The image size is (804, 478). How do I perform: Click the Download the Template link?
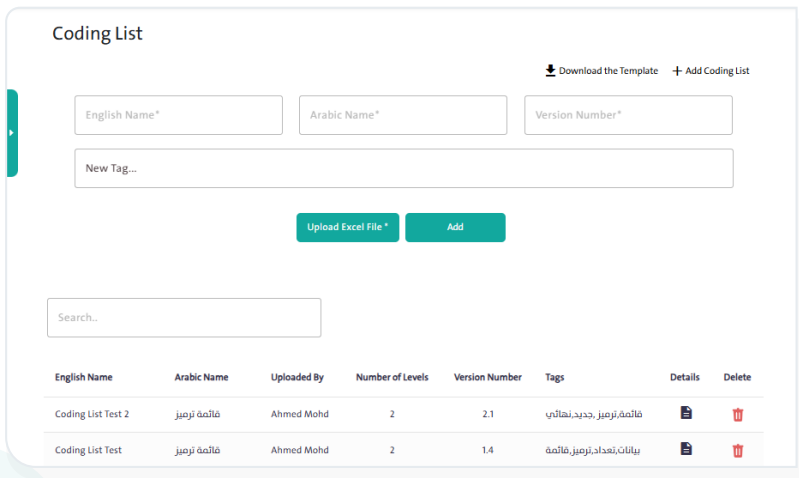(608, 71)
